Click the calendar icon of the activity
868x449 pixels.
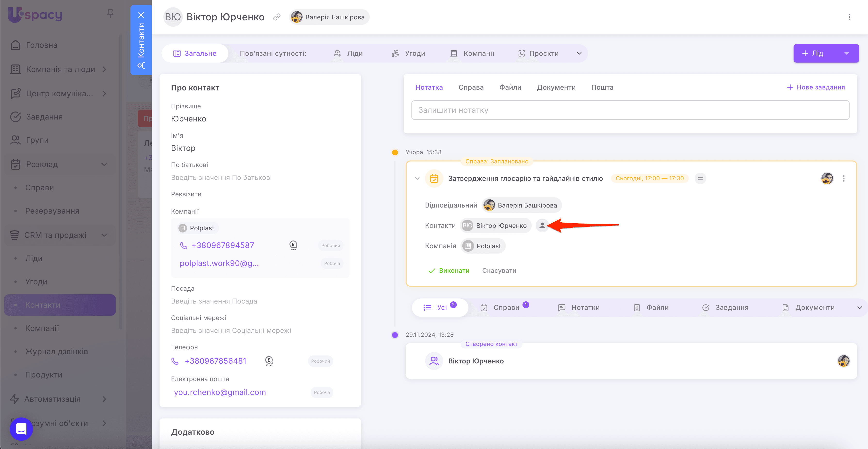point(434,178)
